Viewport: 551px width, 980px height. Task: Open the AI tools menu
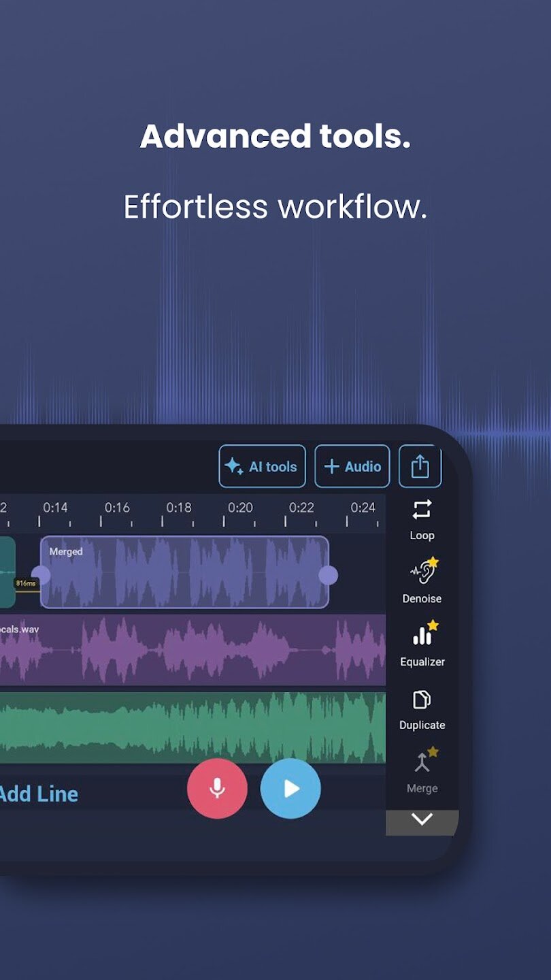(262, 466)
